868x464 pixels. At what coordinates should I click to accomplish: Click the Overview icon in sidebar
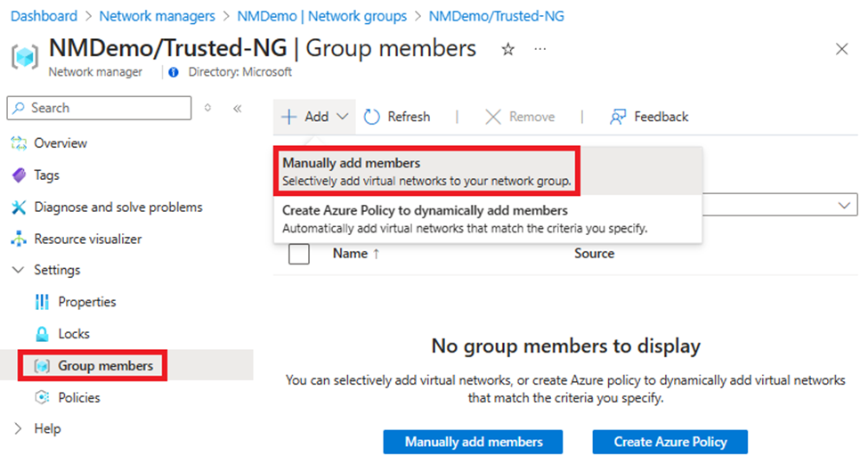[x=19, y=143]
